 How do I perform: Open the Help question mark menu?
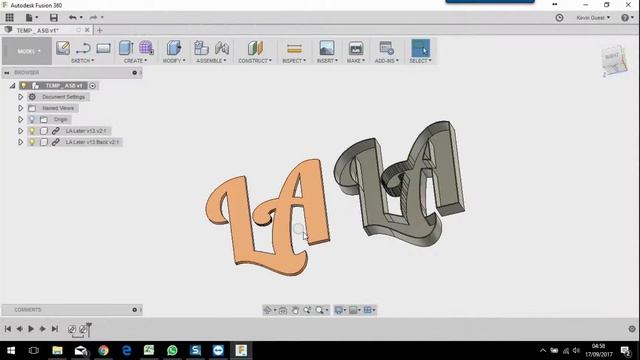pyautogui.click(x=627, y=18)
